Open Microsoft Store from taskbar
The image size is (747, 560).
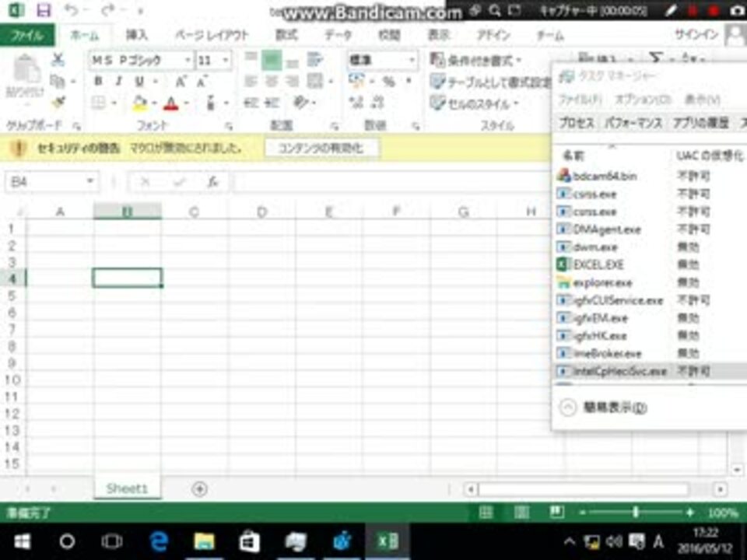(249, 541)
